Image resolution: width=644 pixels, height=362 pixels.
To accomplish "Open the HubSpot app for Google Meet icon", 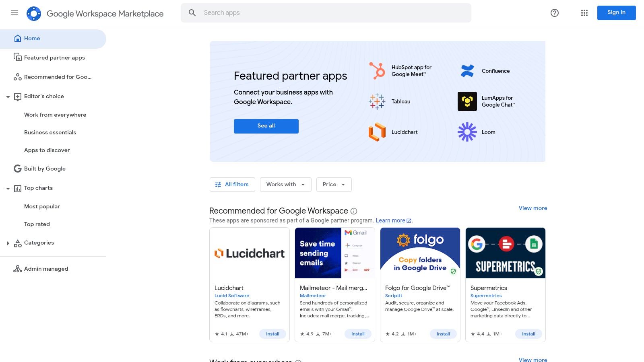I will pyautogui.click(x=377, y=70).
